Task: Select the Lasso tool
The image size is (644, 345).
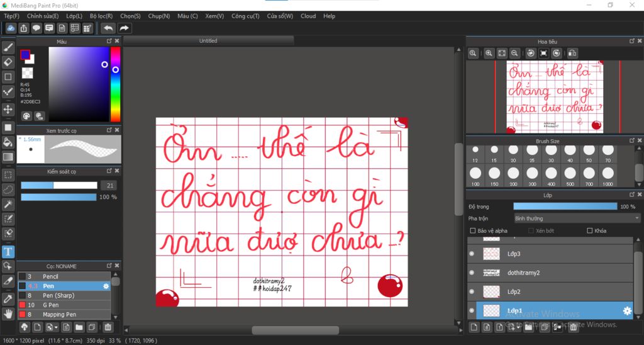Action: point(8,189)
